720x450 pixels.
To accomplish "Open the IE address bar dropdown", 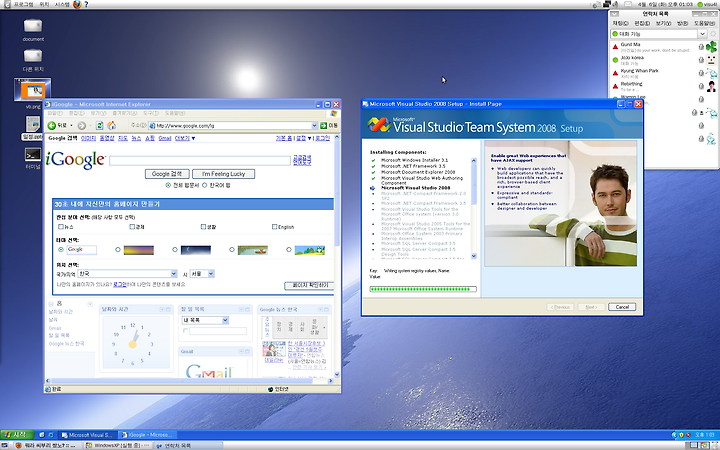I will click(315, 125).
